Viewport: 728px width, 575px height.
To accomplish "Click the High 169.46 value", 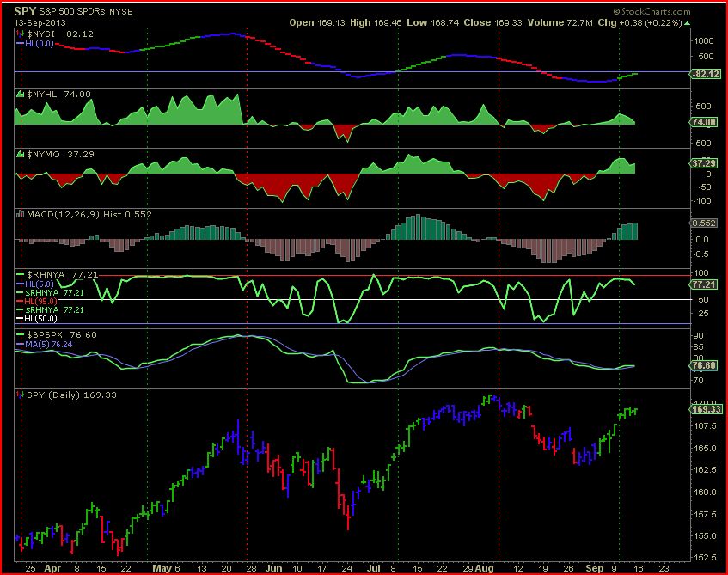I will (x=376, y=22).
